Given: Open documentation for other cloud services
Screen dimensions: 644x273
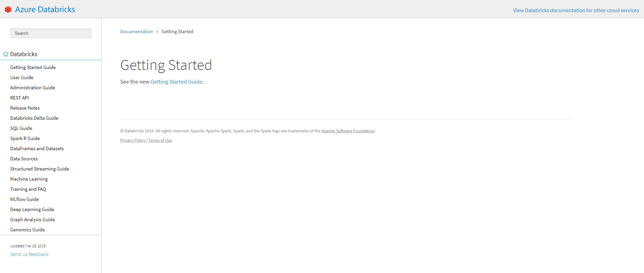Looking at the screenshot, I should pyautogui.click(x=576, y=10).
